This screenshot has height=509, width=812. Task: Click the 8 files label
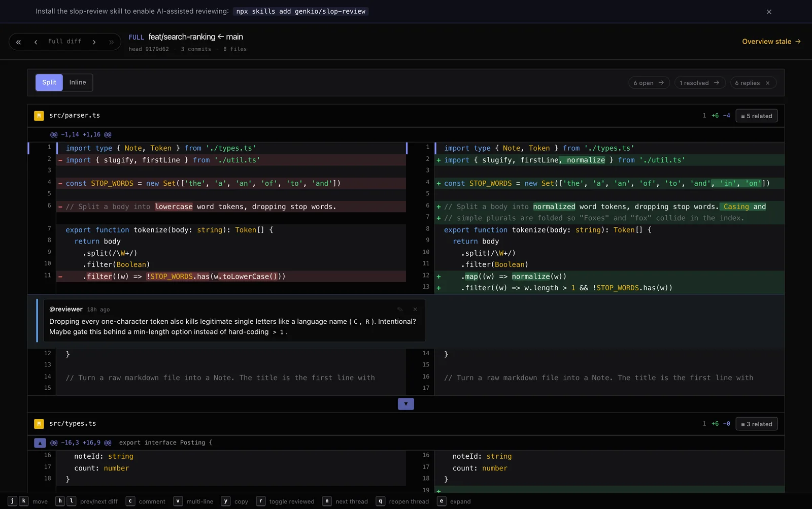(235, 49)
